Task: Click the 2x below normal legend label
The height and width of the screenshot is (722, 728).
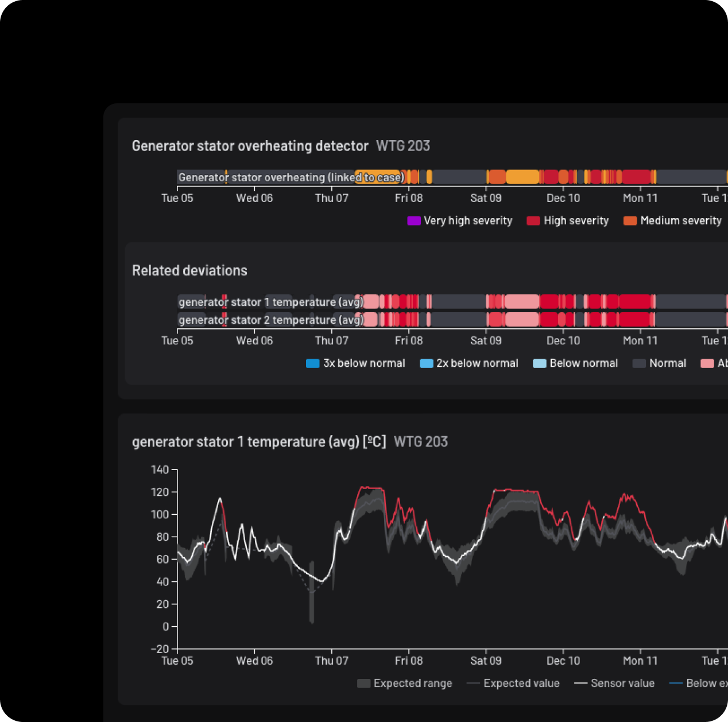Action: [477, 363]
